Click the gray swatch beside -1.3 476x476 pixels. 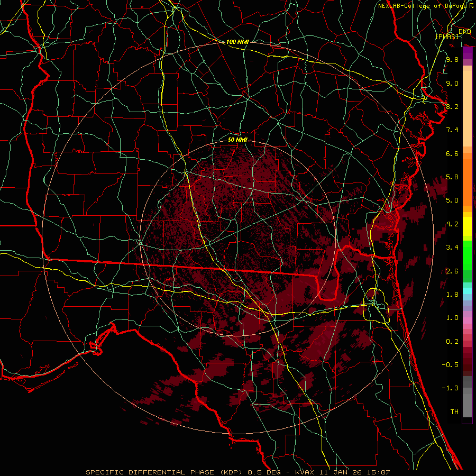pyautogui.click(x=467, y=389)
